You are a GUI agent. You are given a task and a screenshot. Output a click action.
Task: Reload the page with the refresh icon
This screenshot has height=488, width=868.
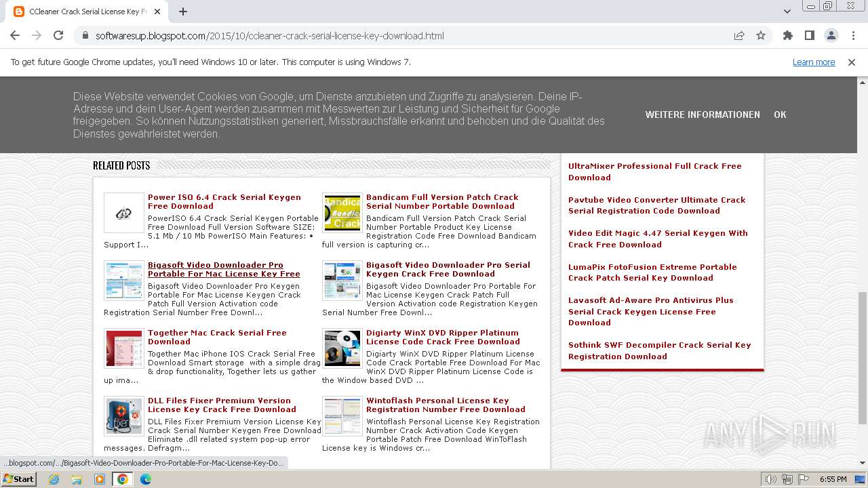[58, 36]
